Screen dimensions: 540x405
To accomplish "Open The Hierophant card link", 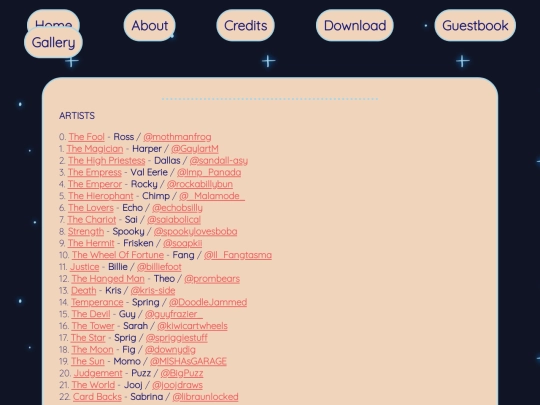I will (101, 196).
